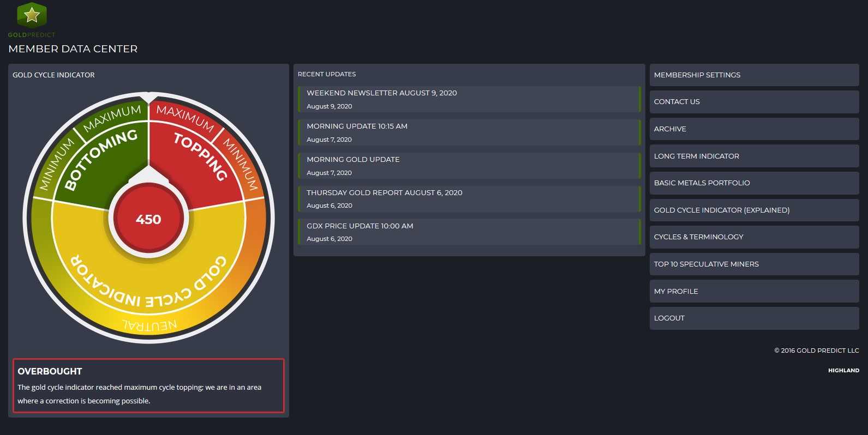868x435 pixels.
Task: View Top 10 Speculative Miners
Action: coord(753,264)
